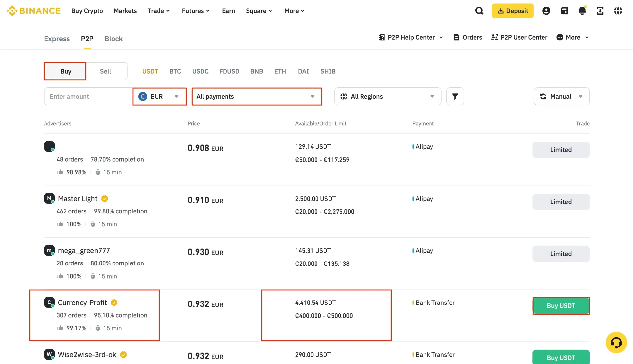The width and height of the screenshot is (633, 364).
Task: Open the All payments dropdown
Action: (257, 96)
